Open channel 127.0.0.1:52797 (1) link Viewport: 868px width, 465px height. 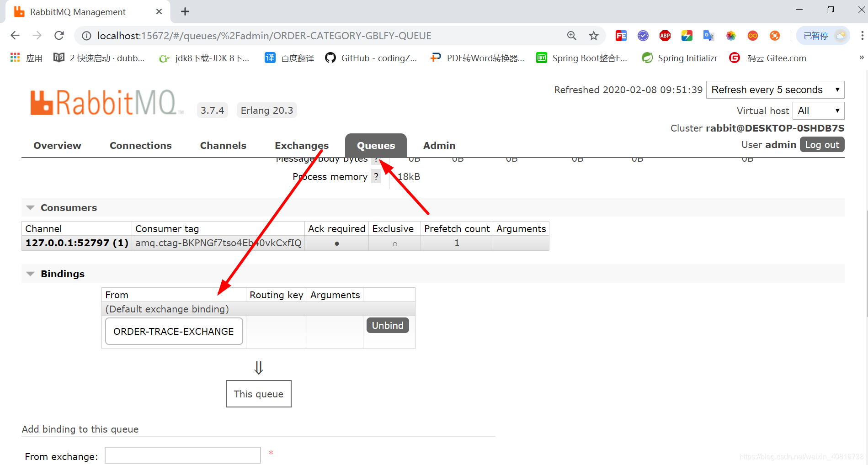tap(77, 243)
